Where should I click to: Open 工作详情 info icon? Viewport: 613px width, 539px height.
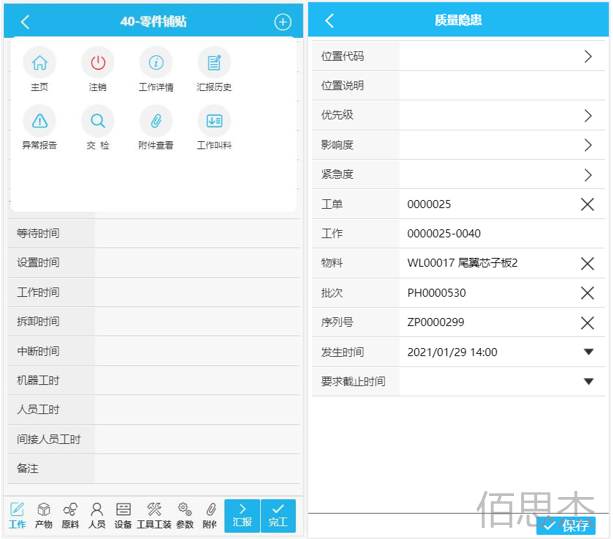coord(156,63)
